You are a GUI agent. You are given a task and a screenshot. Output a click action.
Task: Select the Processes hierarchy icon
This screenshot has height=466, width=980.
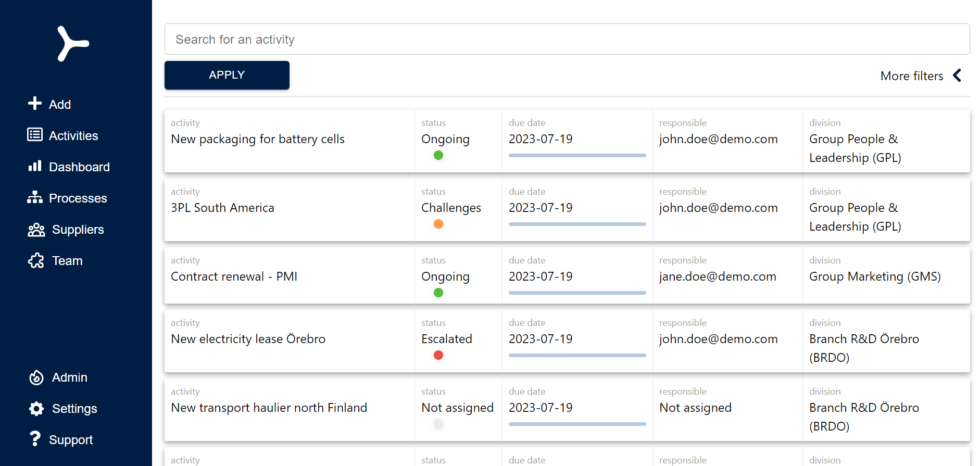35,197
